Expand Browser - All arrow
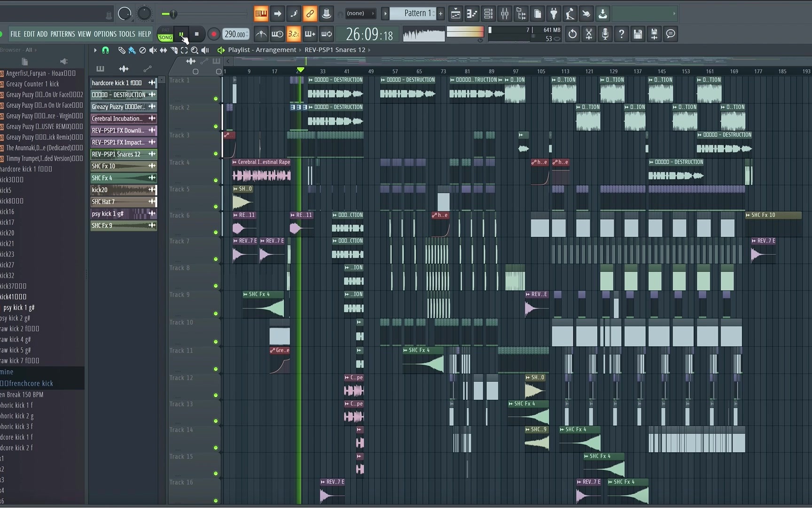Image resolution: width=812 pixels, height=508 pixels. coord(35,50)
